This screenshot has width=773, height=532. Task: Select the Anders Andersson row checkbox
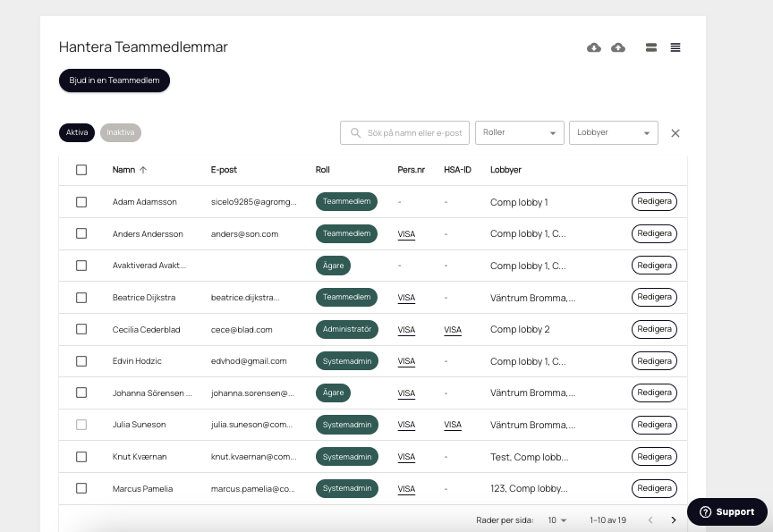point(81,233)
